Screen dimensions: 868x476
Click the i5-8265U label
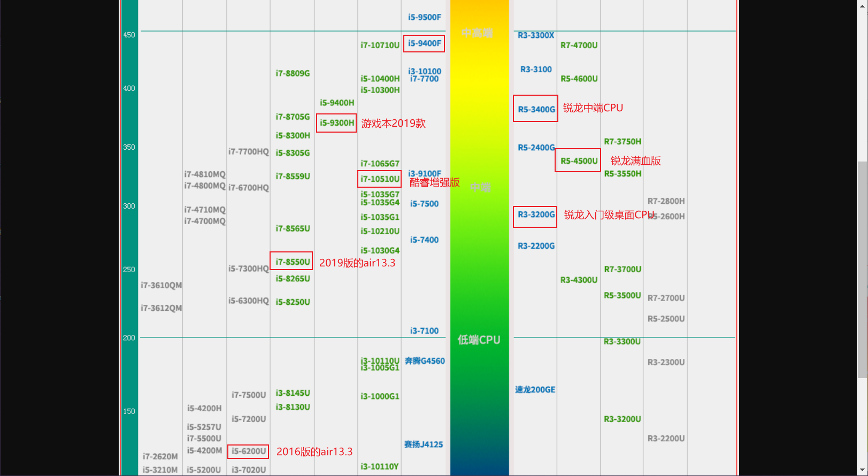click(x=293, y=279)
